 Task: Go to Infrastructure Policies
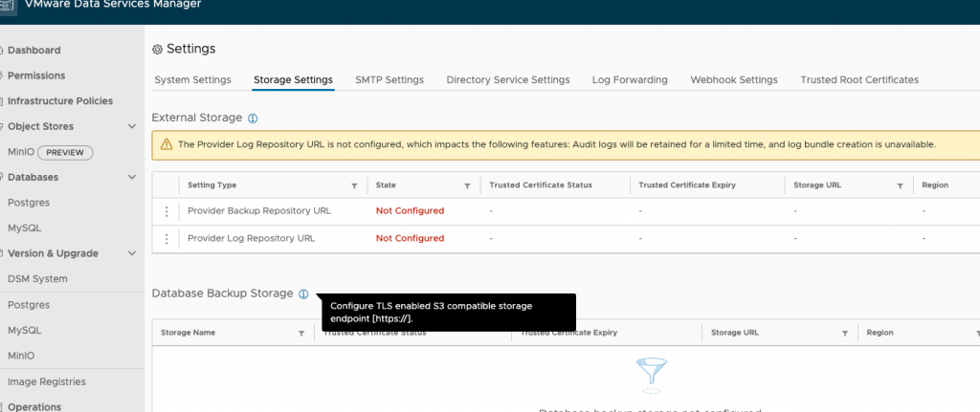pos(60,101)
